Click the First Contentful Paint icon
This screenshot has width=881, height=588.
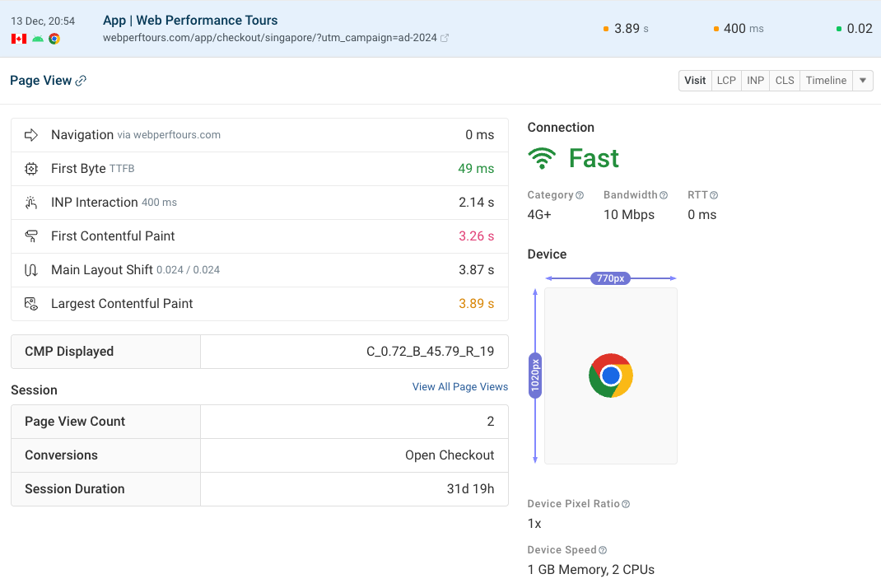click(x=30, y=236)
